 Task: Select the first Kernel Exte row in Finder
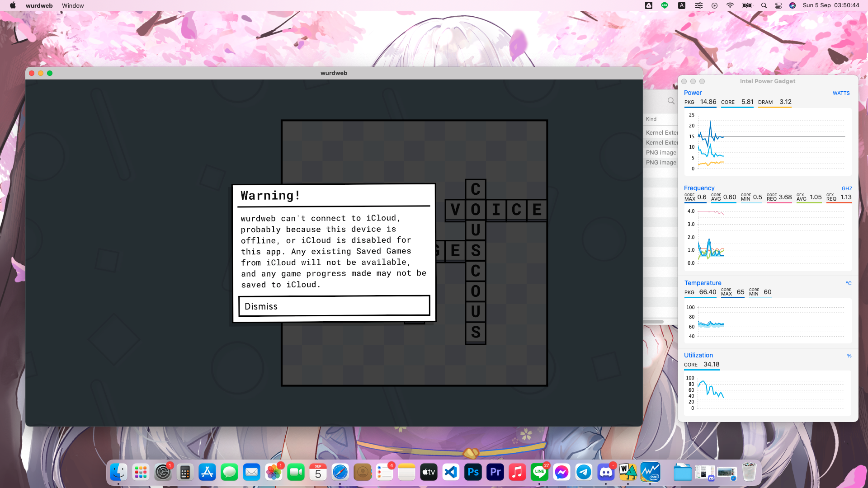(661, 132)
